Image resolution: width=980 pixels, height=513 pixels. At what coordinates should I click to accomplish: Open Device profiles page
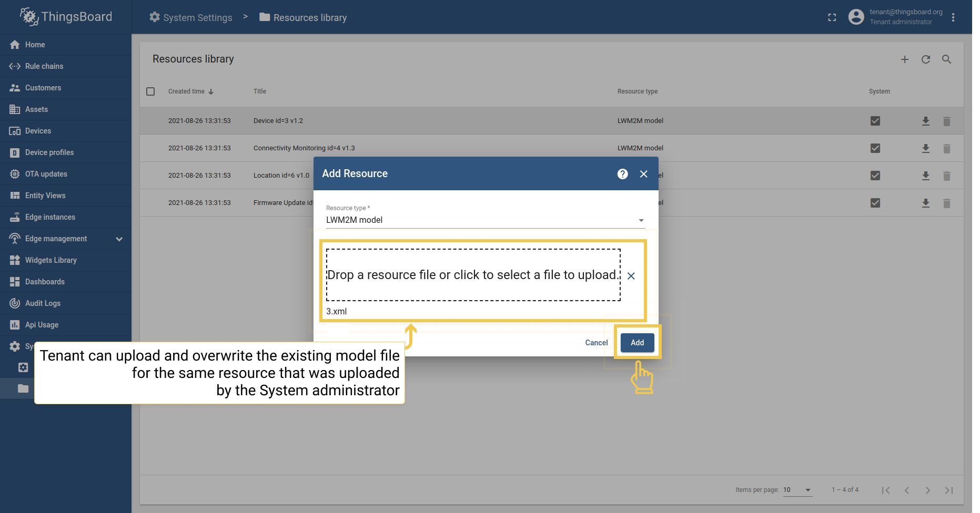click(66, 152)
